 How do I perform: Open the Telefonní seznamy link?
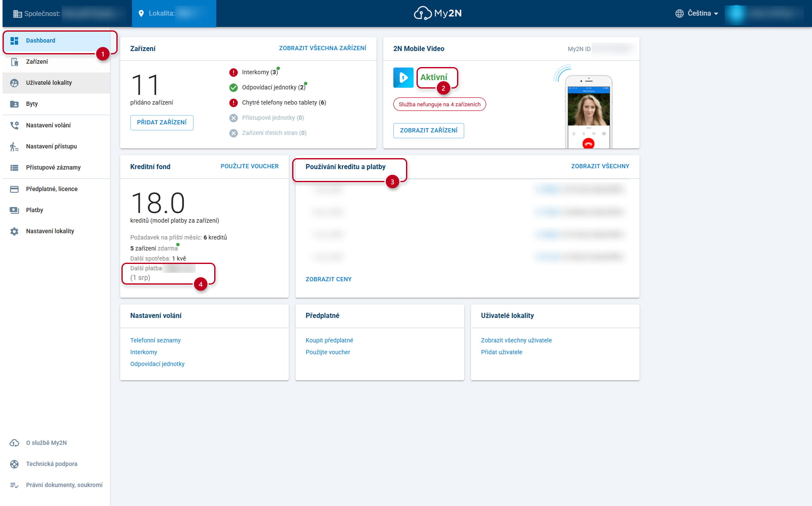(156, 340)
